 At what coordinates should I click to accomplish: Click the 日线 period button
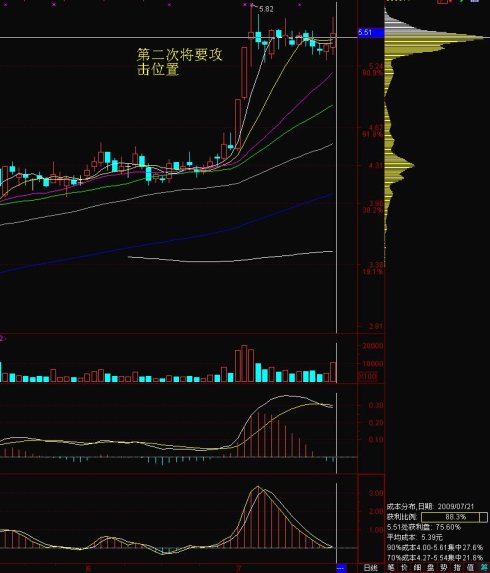coord(371,568)
